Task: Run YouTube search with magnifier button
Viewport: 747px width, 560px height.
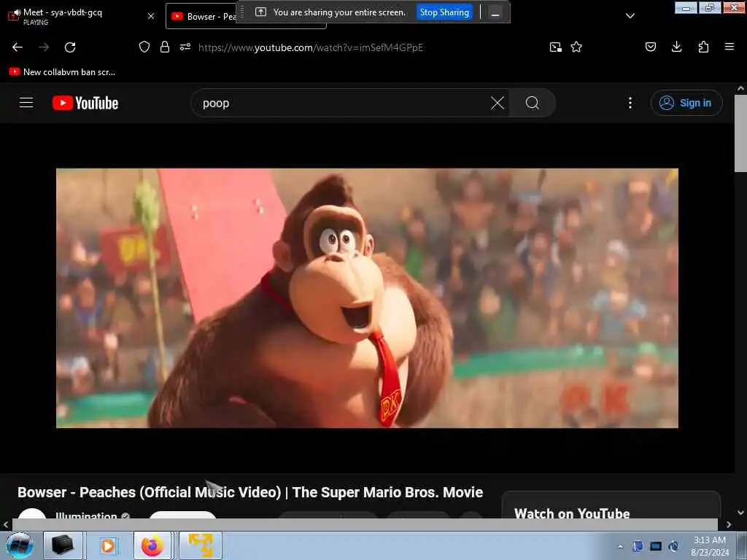Action: click(532, 103)
